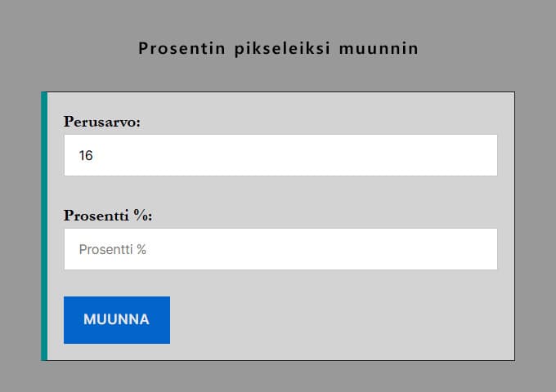Click the "Prosentti %:" label above the field
The height and width of the screenshot is (392, 556).
click(108, 216)
